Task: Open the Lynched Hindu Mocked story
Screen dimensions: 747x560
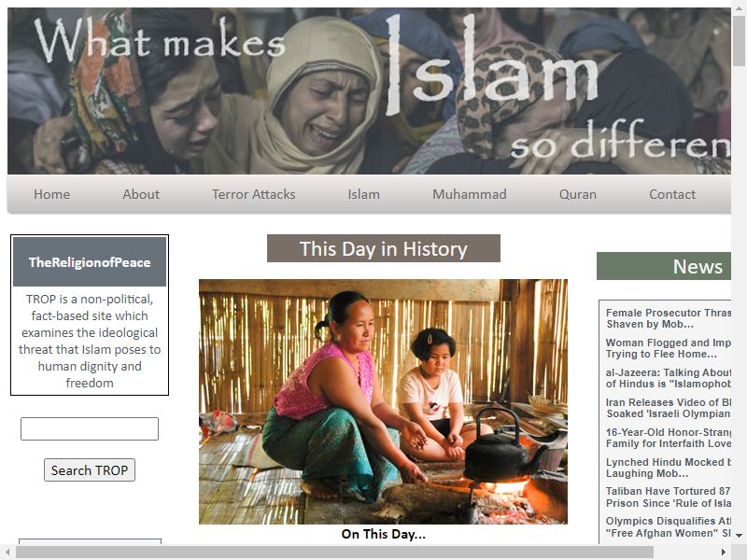Action: 669,468
